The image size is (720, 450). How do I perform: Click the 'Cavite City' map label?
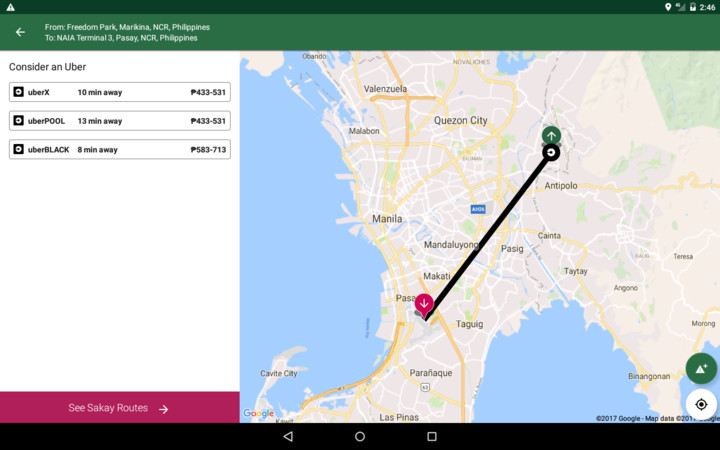point(279,373)
